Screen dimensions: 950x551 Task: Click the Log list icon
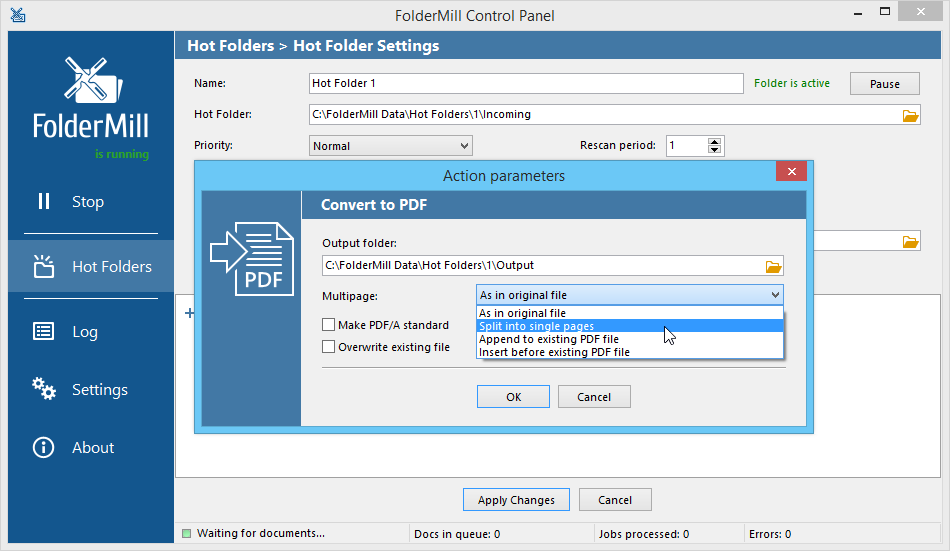point(44,332)
